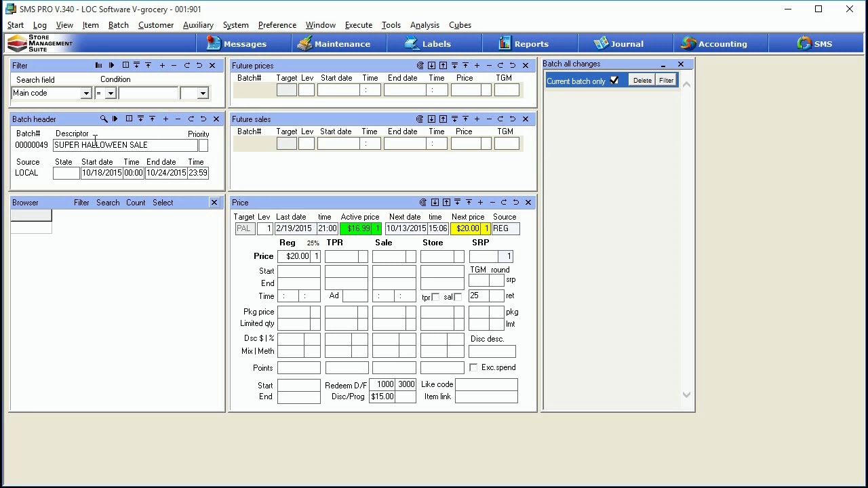This screenshot has height=488, width=868.
Task: Open the Messages module in the top bar
Action: (x=244, y=43)
